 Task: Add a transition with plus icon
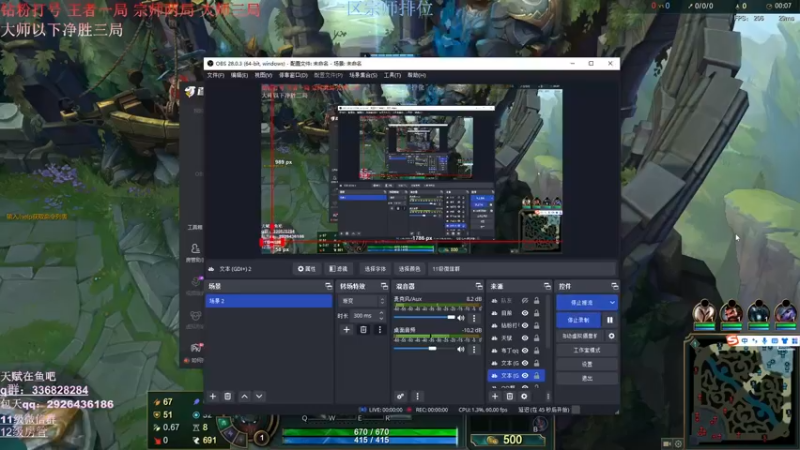(346, 330)
